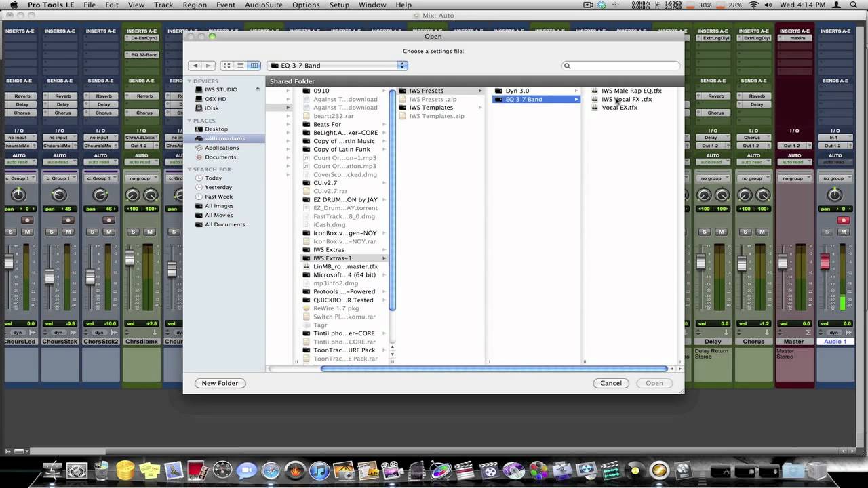Record-enable the Audio 1 track
Image resolution: width=868 pixels, height=488 pixels.
coord(844,220)
